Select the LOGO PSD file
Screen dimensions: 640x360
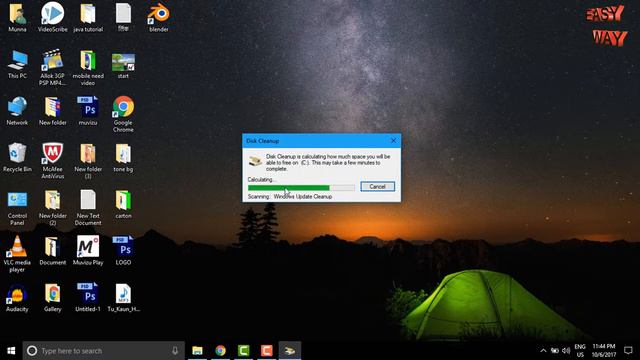click(x=123, y=251)
